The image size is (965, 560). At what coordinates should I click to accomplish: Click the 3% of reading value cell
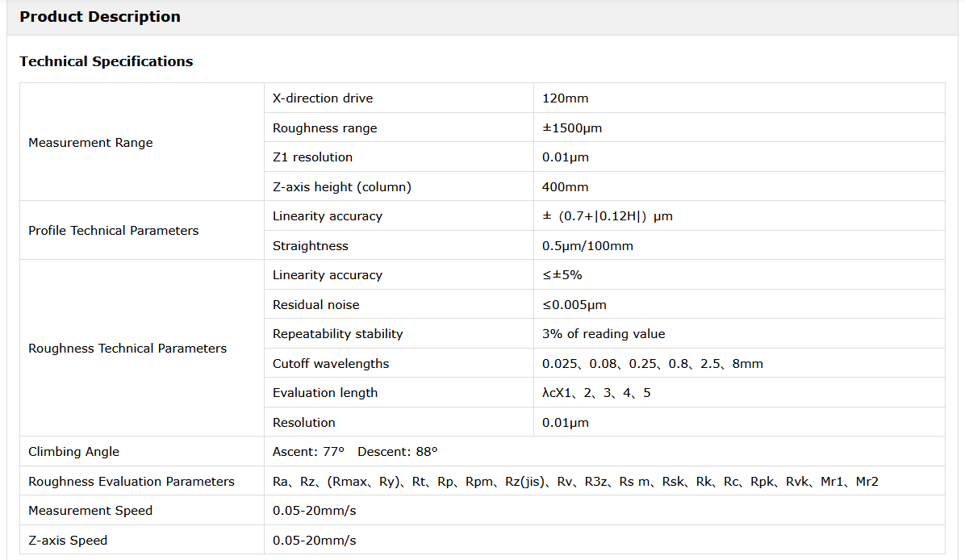click(604, 334)
